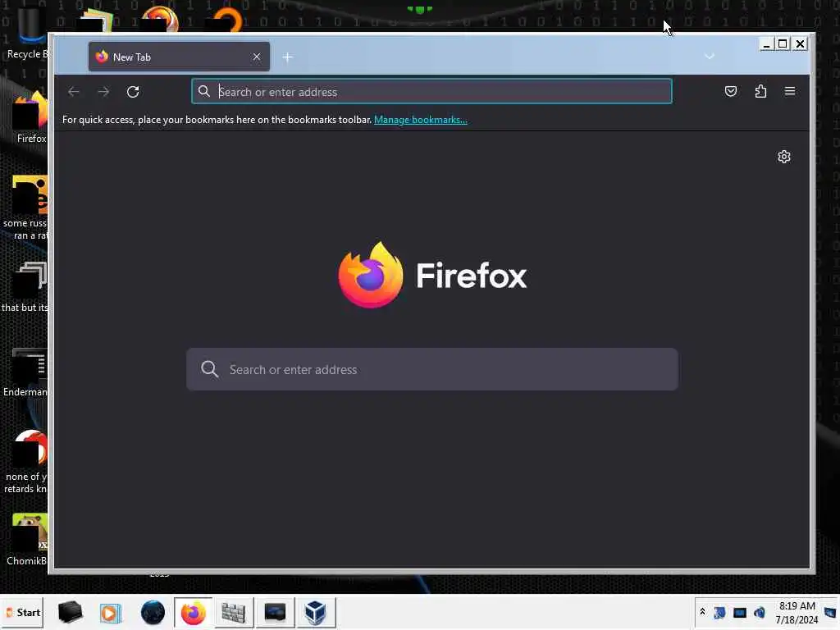Click the system tray network monitor icon
The width and height of the screenshot is (840, 630).
click(x=739, y=612)
